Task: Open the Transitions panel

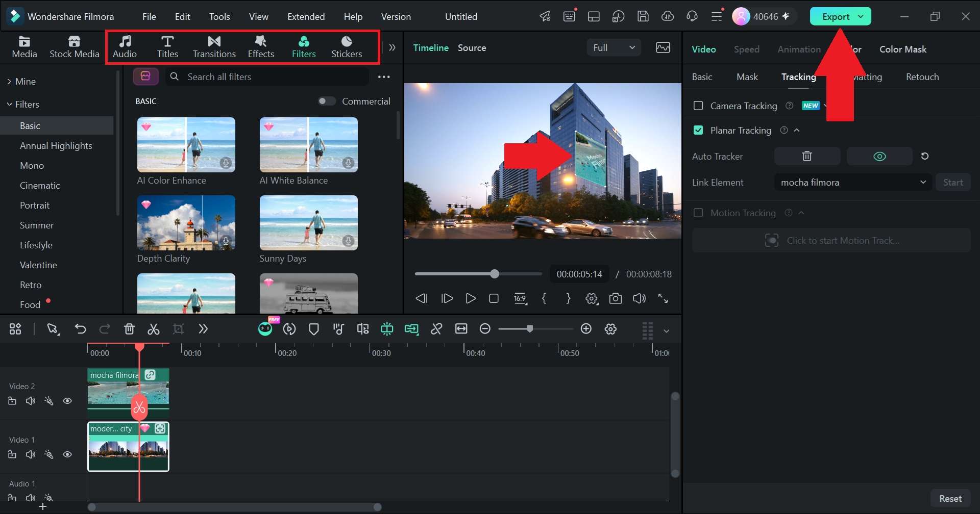Action: tap(214, 47)
